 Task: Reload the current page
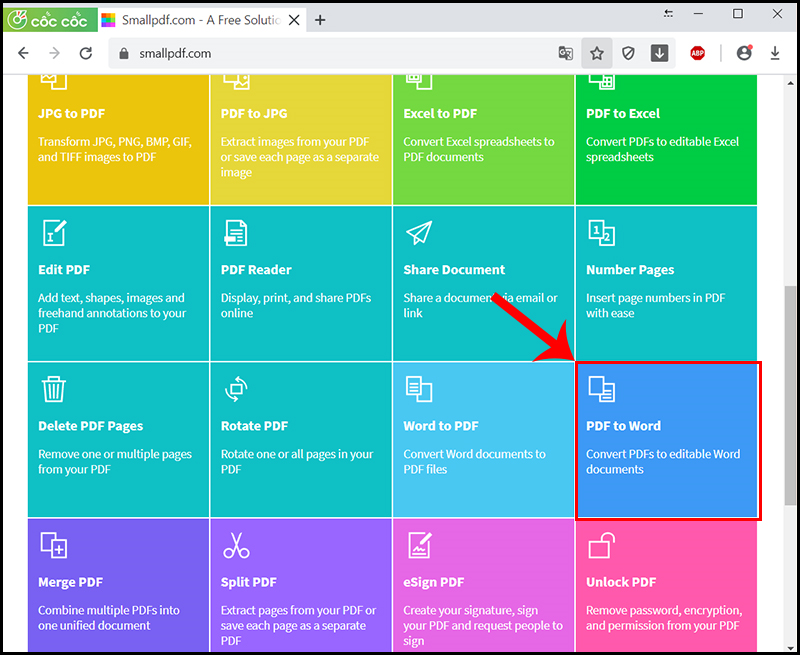coord(86,53)
